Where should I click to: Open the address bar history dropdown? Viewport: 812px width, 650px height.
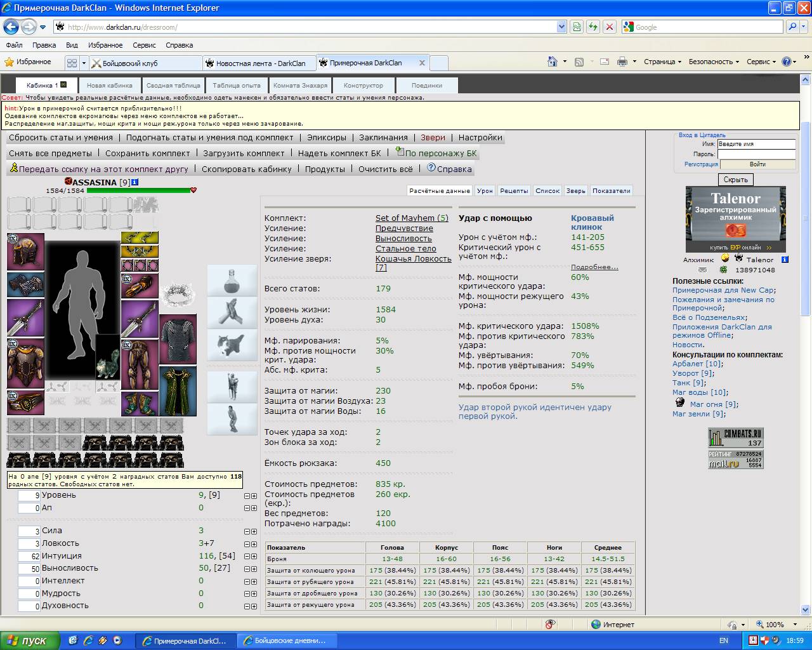[x=561, y=27]
